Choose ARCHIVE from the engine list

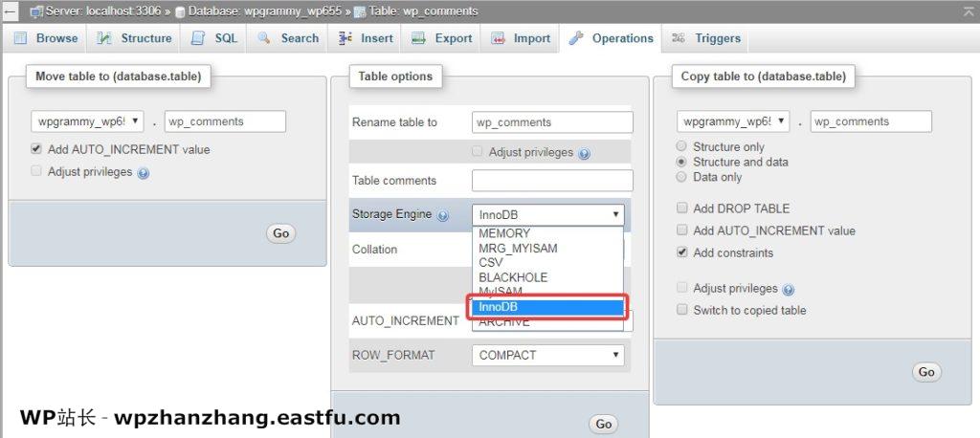tap(547, 322)
